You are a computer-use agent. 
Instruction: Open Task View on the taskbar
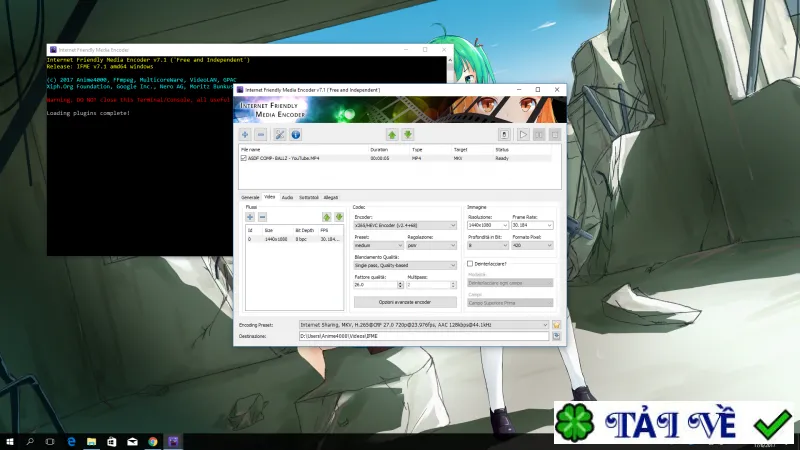[x=50, y=441]
